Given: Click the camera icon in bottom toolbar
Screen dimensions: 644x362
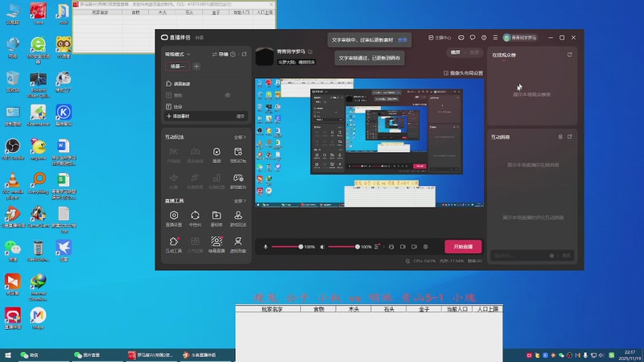Looking at the screenshot, I should [x=414, y=247].
